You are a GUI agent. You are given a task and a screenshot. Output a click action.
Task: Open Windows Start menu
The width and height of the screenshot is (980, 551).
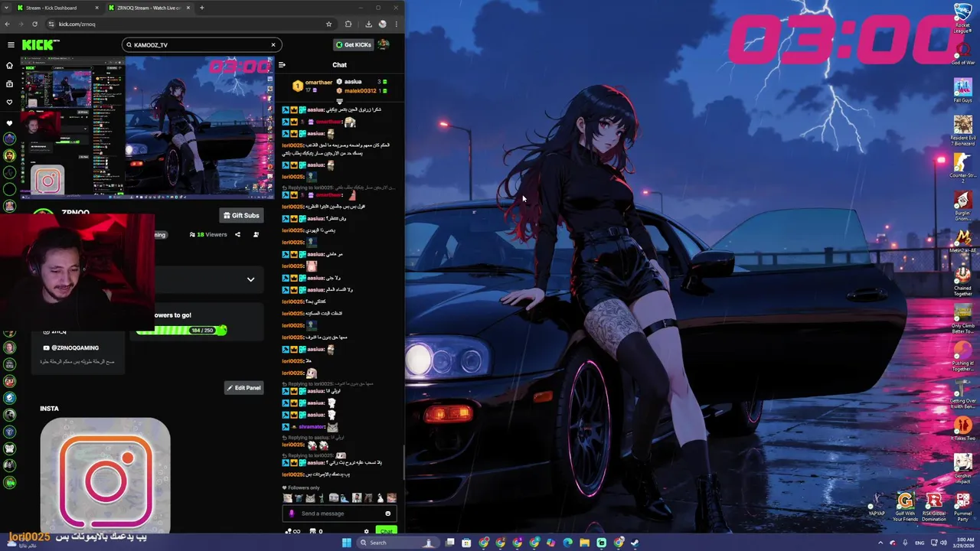click(346, 543)
